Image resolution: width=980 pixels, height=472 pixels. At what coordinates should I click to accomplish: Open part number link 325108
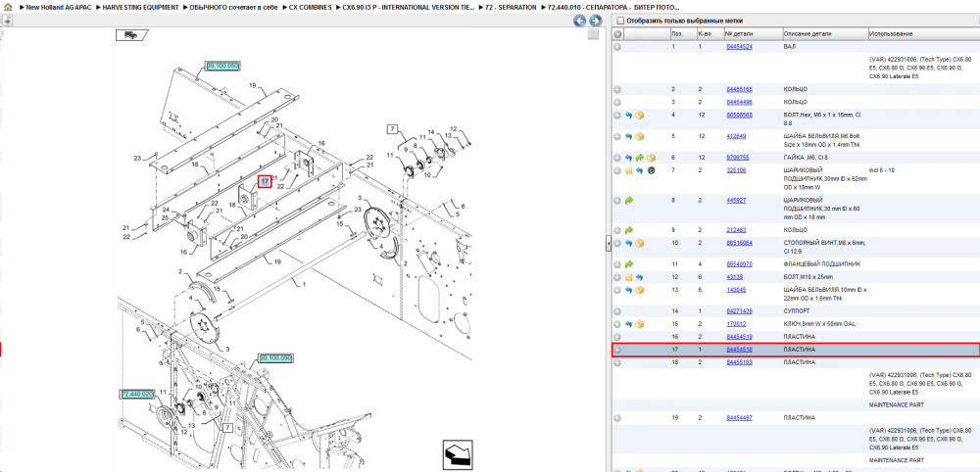[736, 169]
